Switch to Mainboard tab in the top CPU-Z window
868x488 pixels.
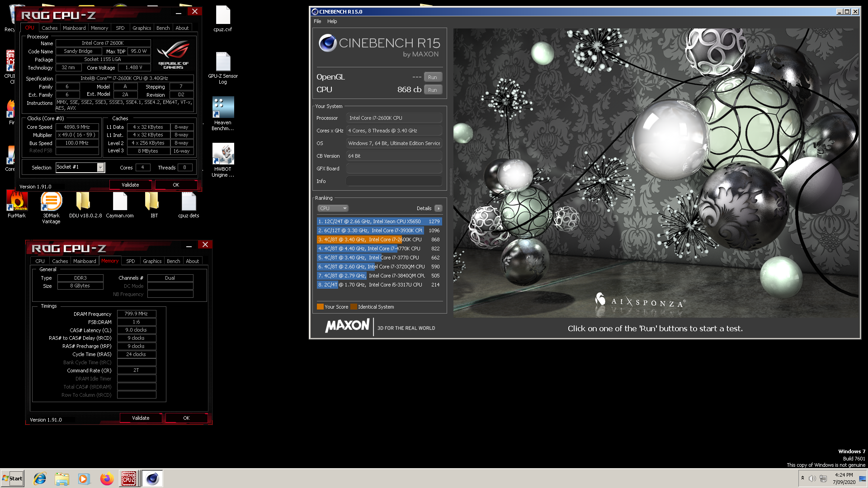(x=74, y=28)
